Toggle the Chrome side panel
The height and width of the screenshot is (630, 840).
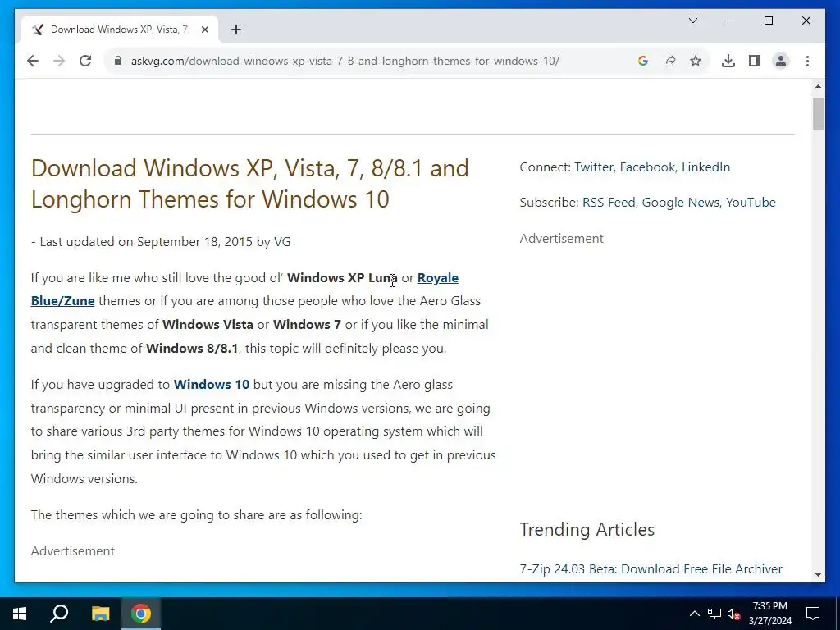[x=755, y=61]
